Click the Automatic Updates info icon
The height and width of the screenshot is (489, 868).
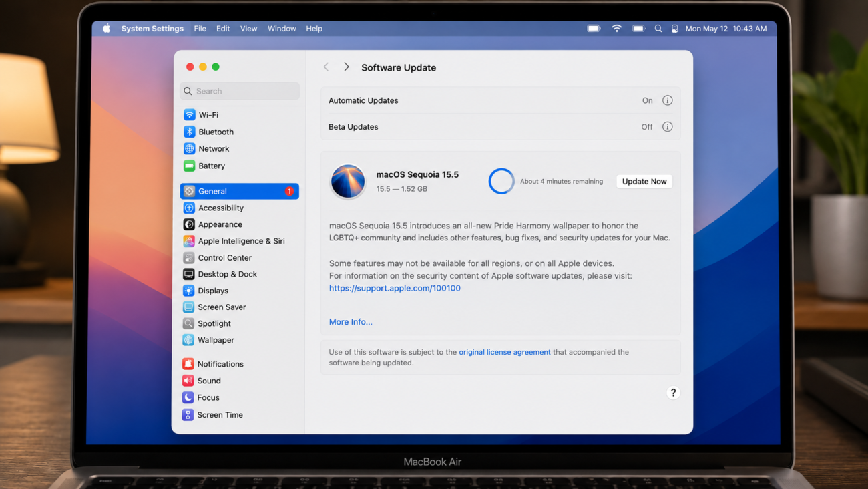667,100
